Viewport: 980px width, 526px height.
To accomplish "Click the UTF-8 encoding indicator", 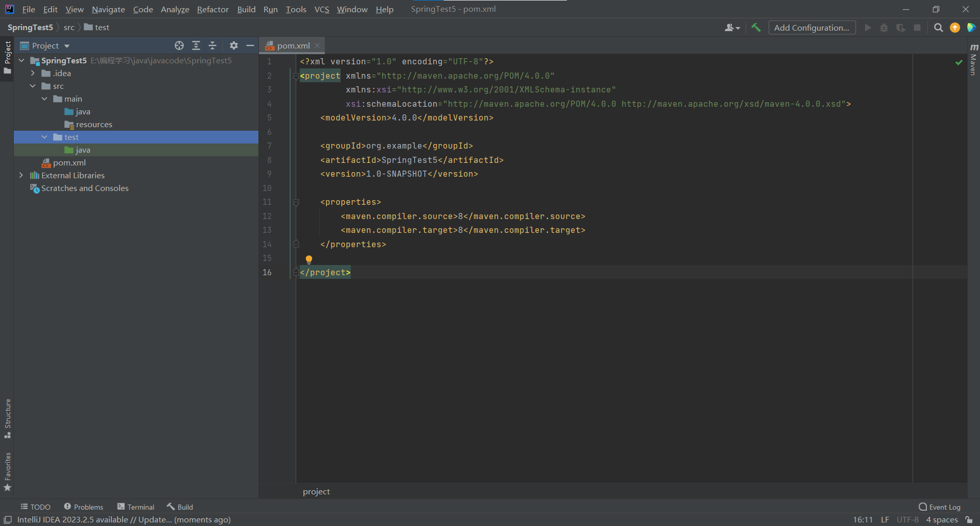I will 907,519.
